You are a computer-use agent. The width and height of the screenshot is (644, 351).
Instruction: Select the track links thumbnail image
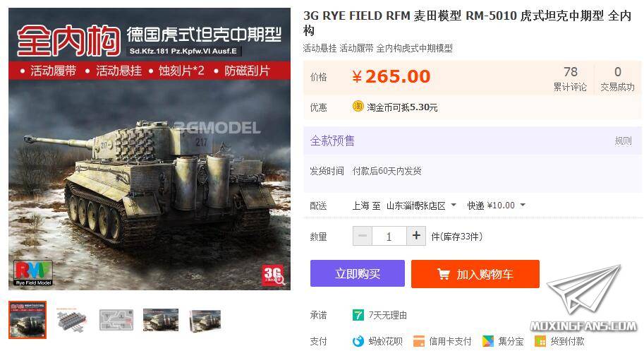72,320
